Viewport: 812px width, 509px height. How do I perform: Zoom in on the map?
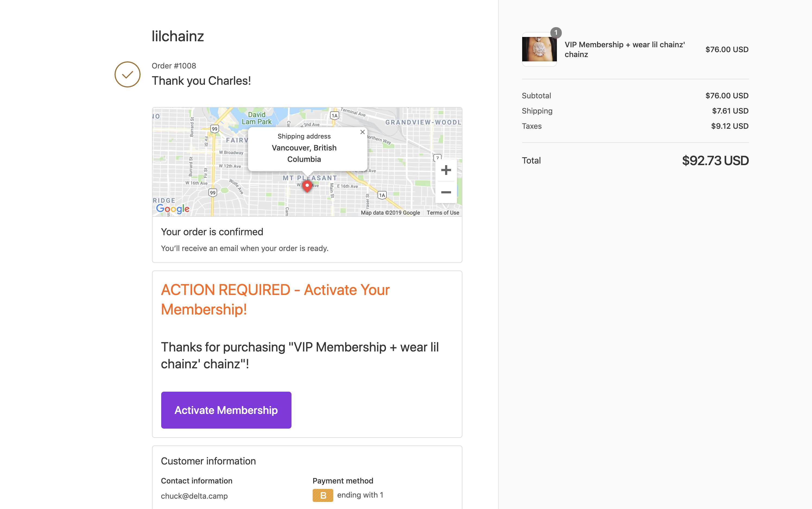pos(446,170)
